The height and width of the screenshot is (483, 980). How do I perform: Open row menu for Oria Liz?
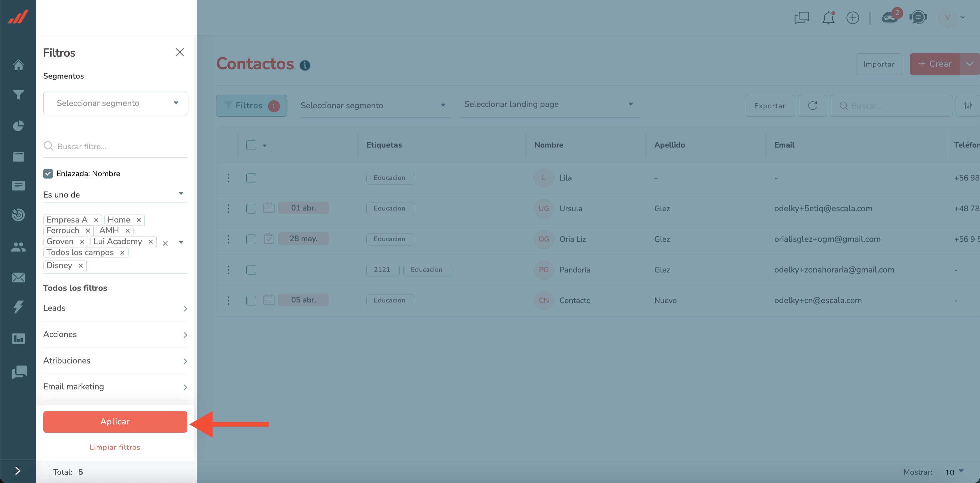(228, 239)
